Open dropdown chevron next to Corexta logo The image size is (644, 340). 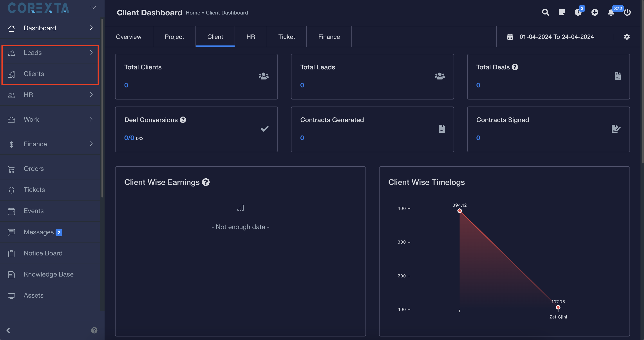click(93, 7)
